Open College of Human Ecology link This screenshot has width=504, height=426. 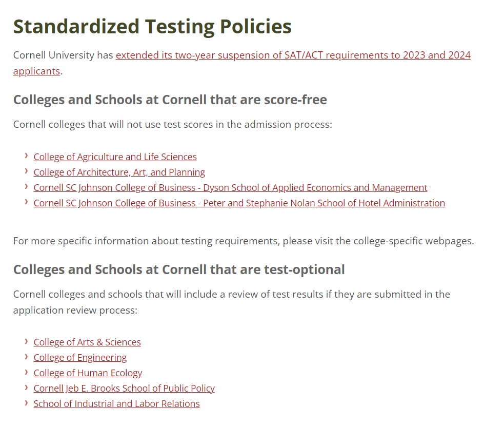pyautogui.click(x=88, y=373)
